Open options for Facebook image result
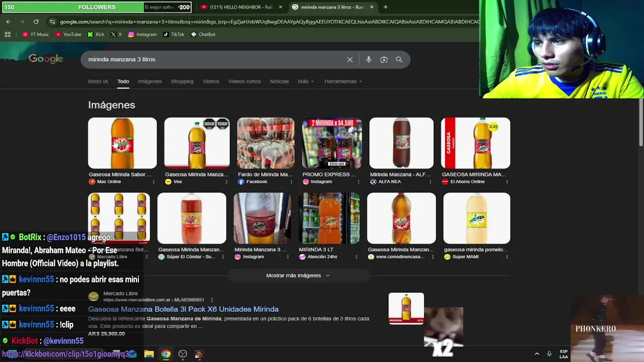The height and width of the screenshot is (362, 644). (291, 182)
